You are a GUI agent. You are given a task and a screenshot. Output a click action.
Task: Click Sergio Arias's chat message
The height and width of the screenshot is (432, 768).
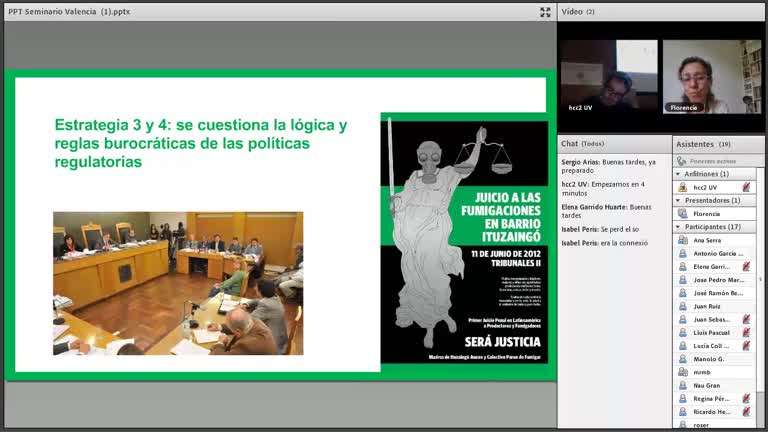point(609,166)
